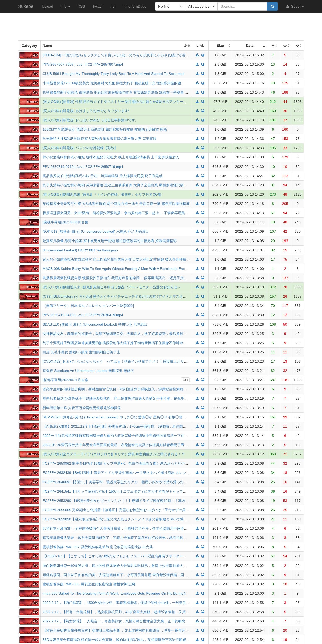The height and width of the screenshot is (644, 322).
Task: Click Anime category icon on 桜都字幕组 row
Action: pyautogui.click(x=29, y=380)
